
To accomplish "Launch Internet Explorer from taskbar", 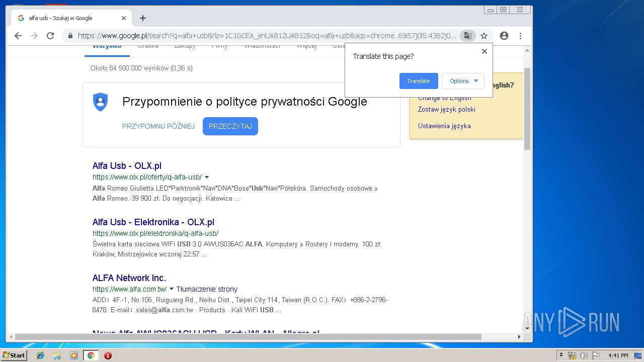I will [40, 355].
